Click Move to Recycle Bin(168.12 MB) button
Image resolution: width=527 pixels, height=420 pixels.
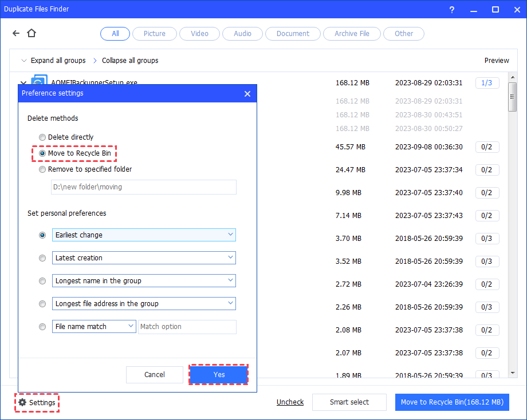452,402
